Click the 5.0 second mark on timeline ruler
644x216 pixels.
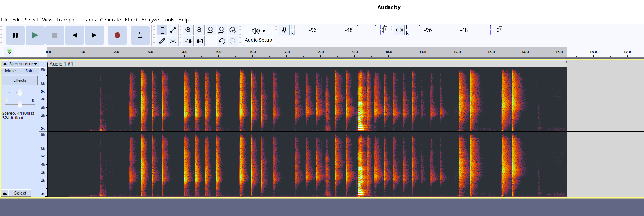(x=219, y=52)
